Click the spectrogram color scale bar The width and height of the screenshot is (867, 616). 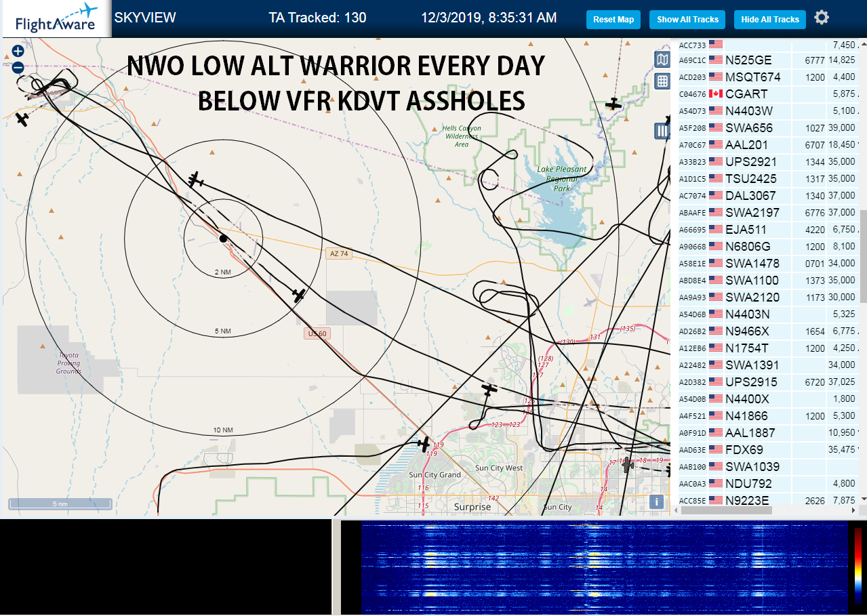[858, 565]
